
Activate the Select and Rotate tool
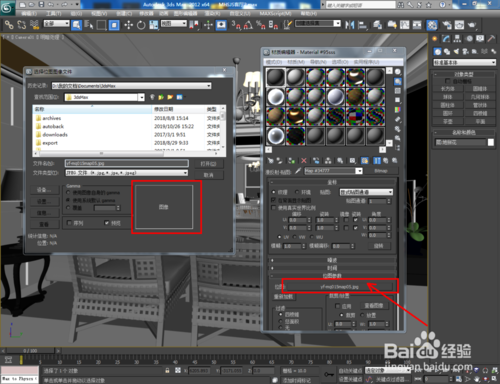pyautogui.click(x=141, y=25)
